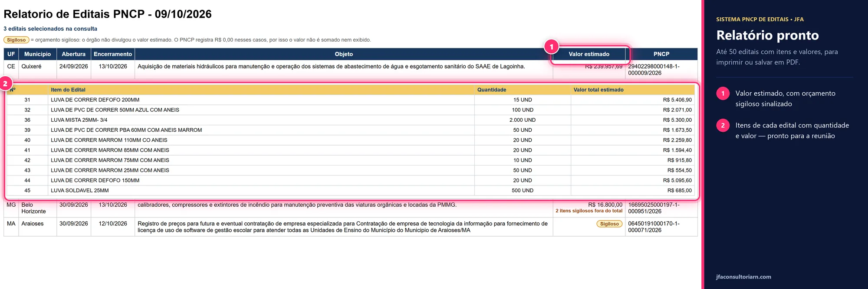Click PNCP number 06450191000170-1-000071/2026
This screenshot has height=289, width=868.
(x=654, y=227)
